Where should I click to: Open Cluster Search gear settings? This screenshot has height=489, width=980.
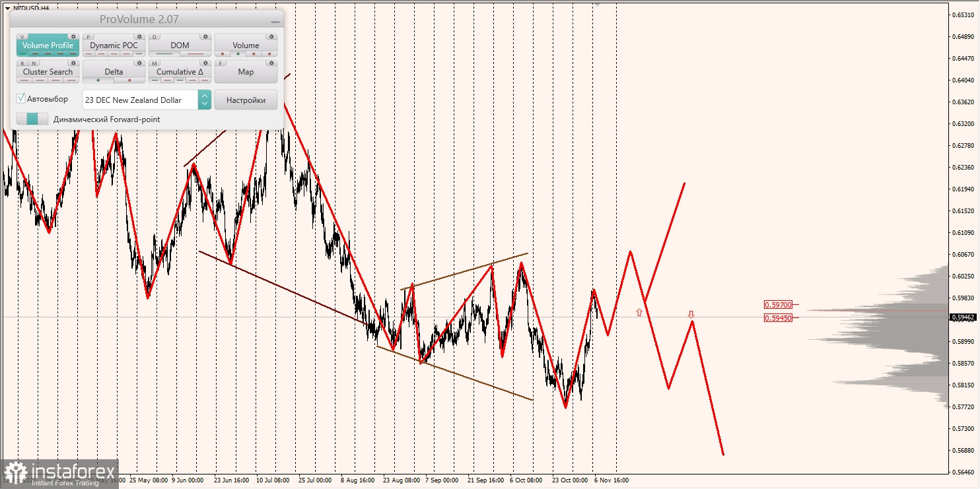(73, 63)
